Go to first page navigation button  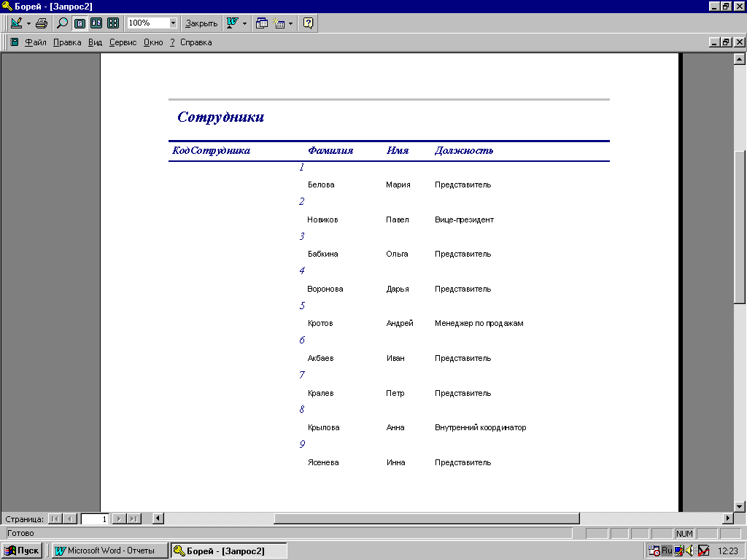coord(55,518)
